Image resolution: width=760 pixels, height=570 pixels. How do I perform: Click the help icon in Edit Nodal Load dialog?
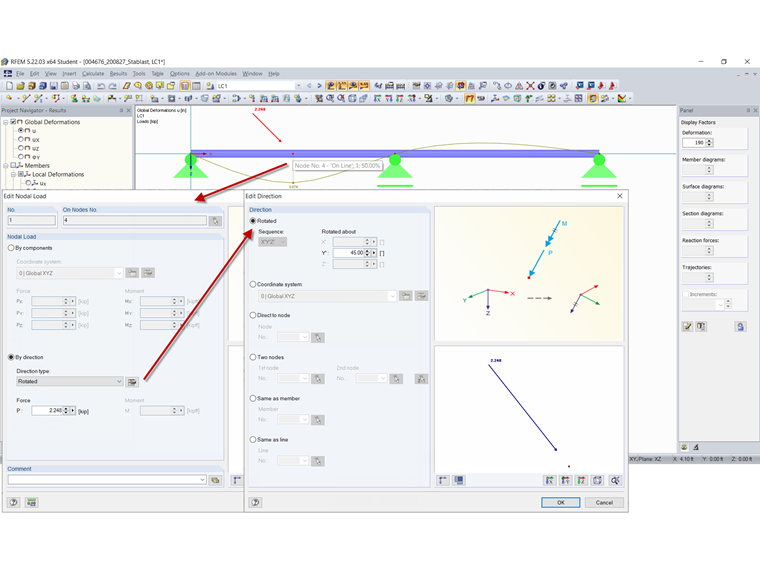(14, 503)
